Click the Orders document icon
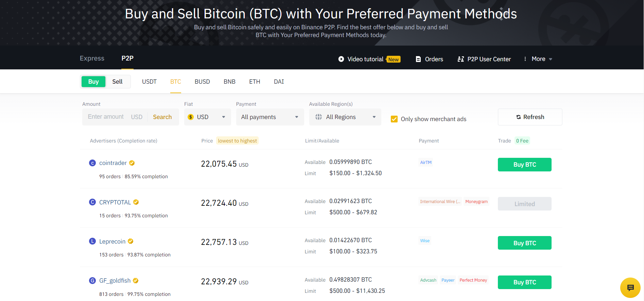Image resolution: width=644 pixels, height=301 pixels. [418, 59]
